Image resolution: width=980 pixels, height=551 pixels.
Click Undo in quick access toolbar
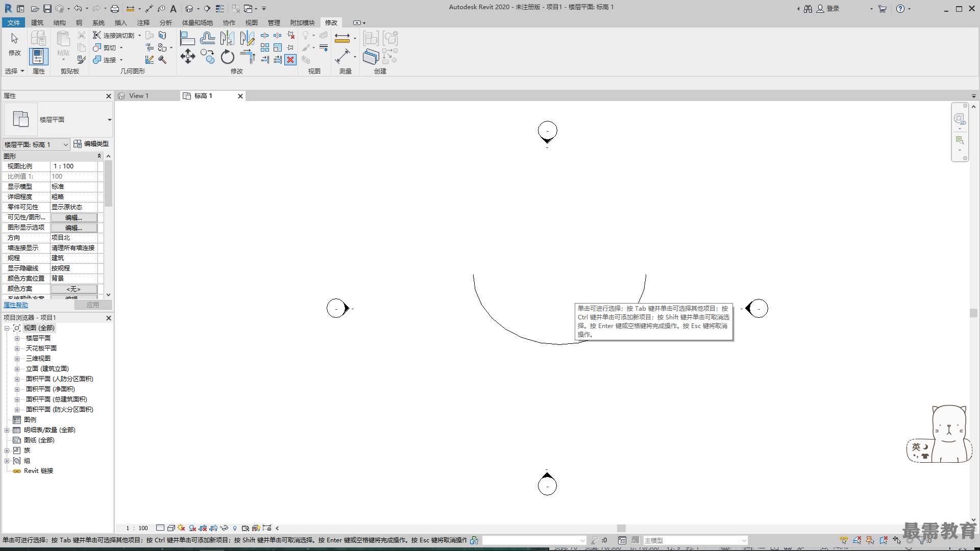click(x=78, y=9)
